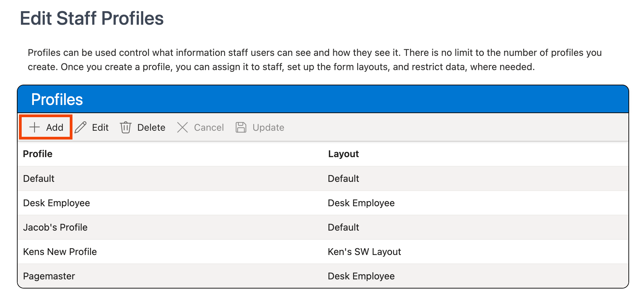Click the X Cancel icon

[x=183, y=127]
